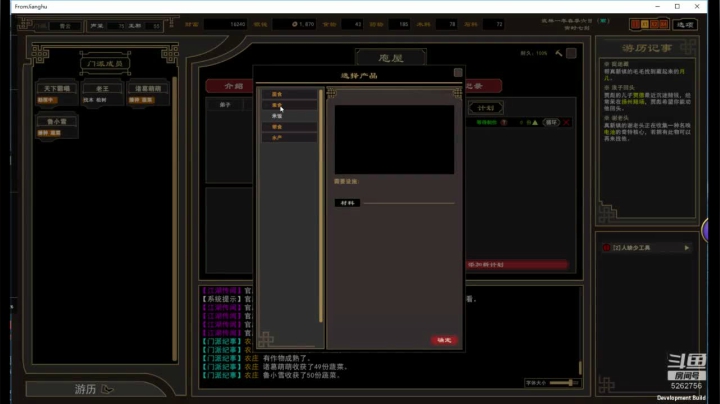
Task: Move the plan up with the triangle arrow
Action: [x=535, y=123]
